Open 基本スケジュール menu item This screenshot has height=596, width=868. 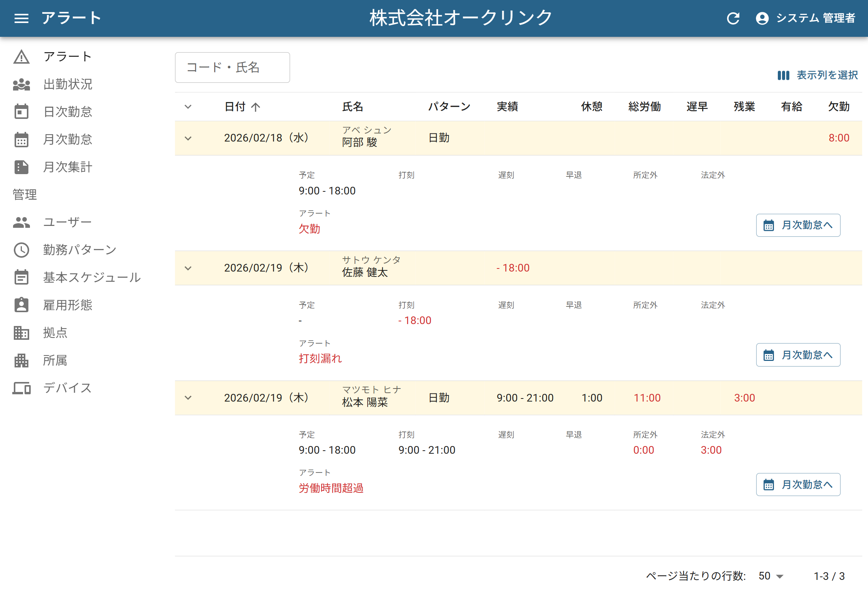[91, 278]
